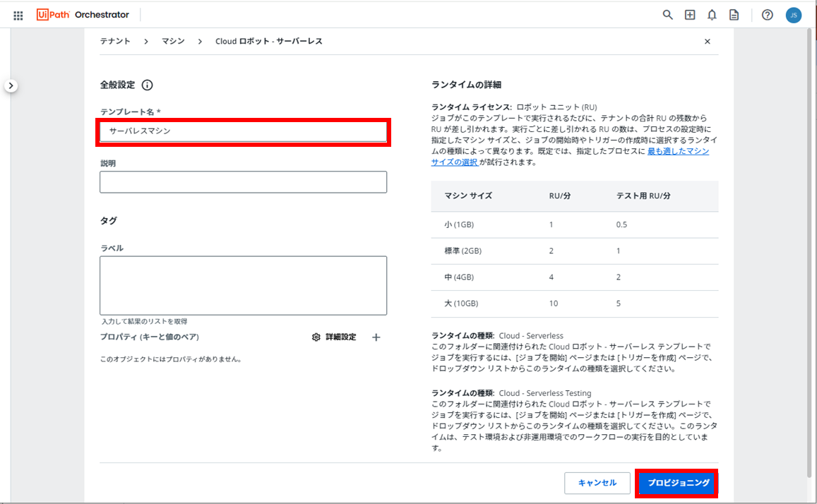Open the help question mark icon
The width and height of the screenshot is (817, 504).
tap(767, 15)
